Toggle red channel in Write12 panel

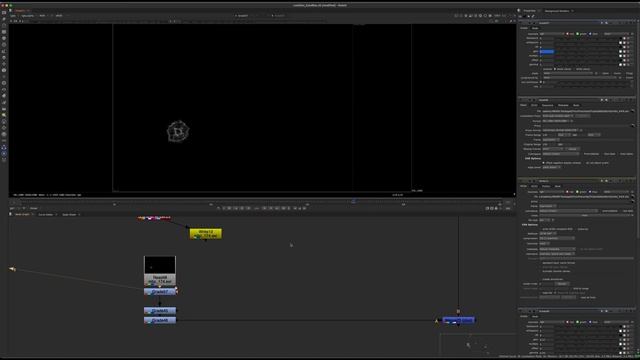click(x=567, y=192)
